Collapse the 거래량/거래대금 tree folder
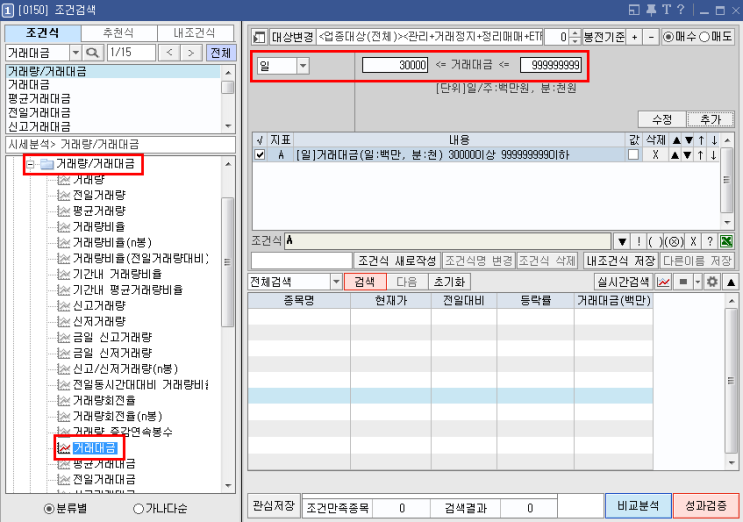This screenshot has height=522, width=743. point(31,164)
